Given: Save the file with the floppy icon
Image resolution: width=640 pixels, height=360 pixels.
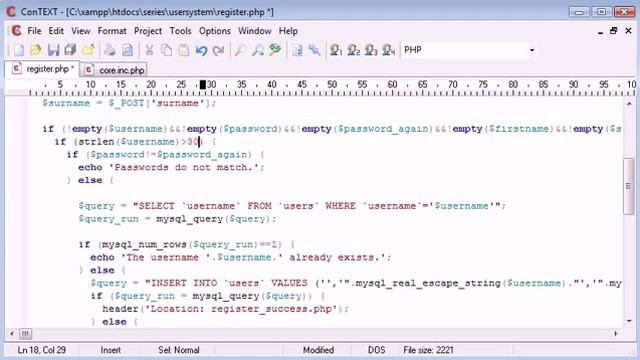Looking at the screenshot, I should pyautogui.click(x=53, y=50).
